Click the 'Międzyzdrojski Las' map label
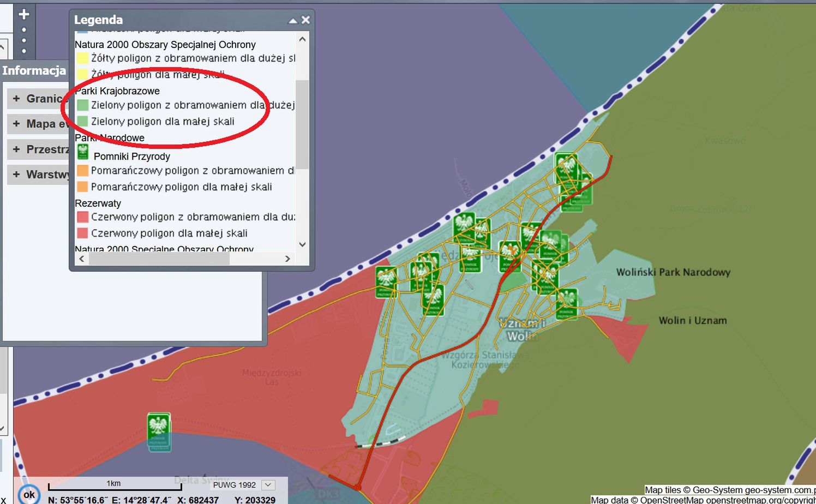Image resolution: width=816 pixels, height=504 pixels. click(272, 377)
